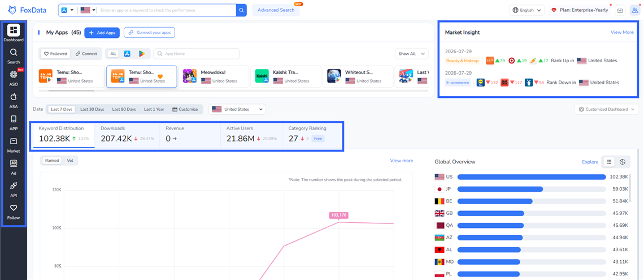Toggle the Followed filter

pyautogui.click(x=56, y=54)
